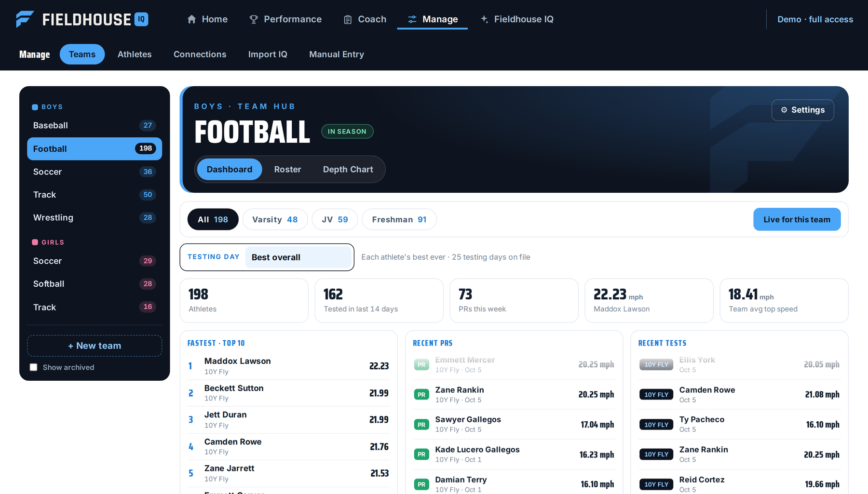Click the PR badge beside Zane Rankin
The height and width of the screenshot is (494, 868).
[x=421, y=395]
